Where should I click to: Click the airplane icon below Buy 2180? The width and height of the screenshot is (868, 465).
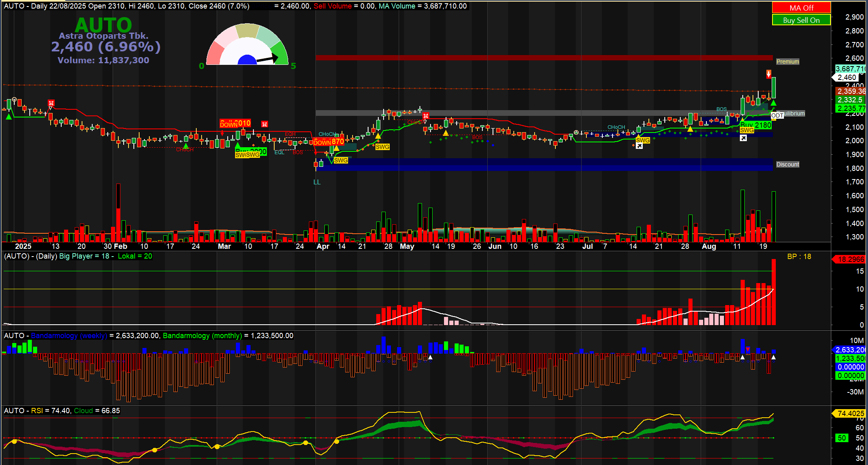point(744,138)
